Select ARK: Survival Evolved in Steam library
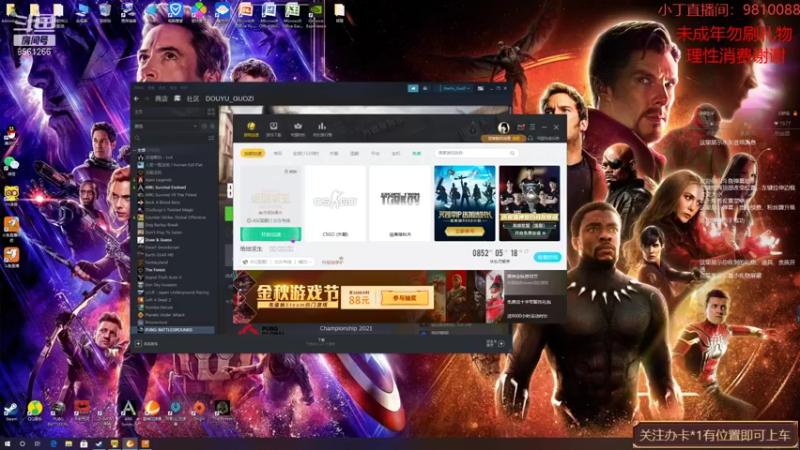The width and height of the screenshot is (800, 450). click(165, 187)
